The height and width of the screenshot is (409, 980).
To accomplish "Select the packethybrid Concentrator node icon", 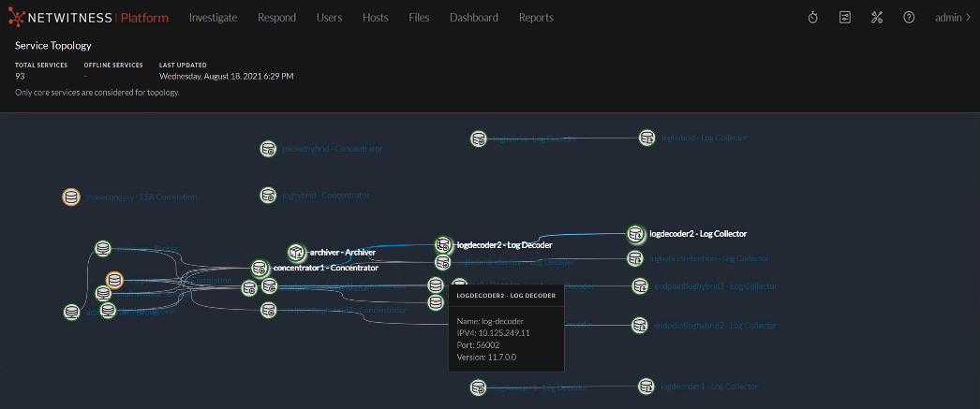I will (268, 149).
